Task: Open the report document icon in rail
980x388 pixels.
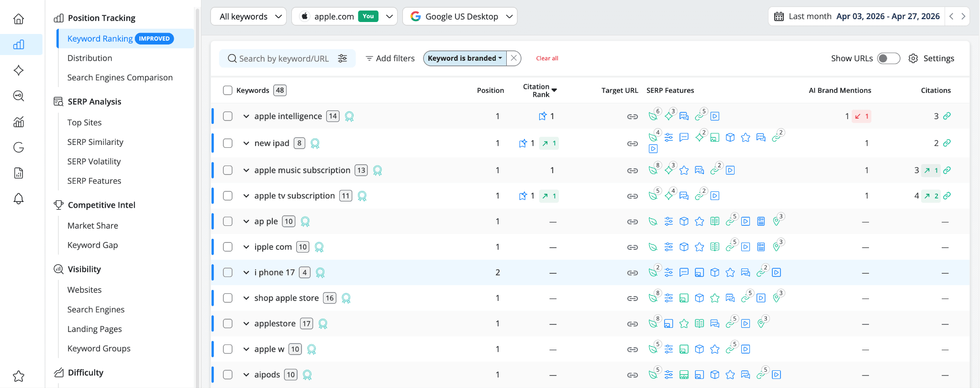Action: coord(19,173)
